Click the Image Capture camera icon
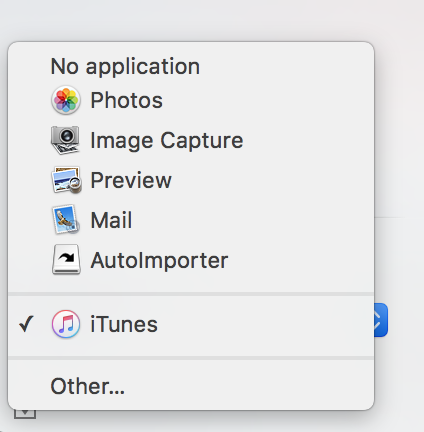The image size is (424, 432). (65, 140)
